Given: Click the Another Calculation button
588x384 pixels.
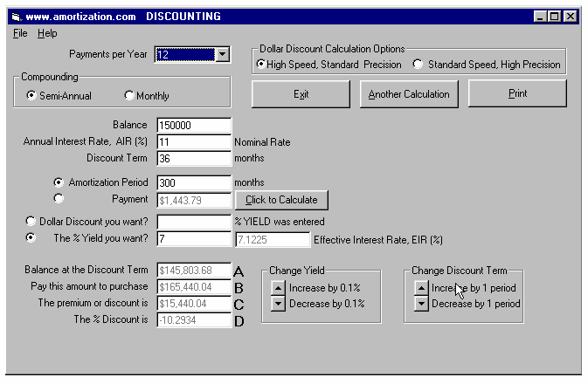Looking at the screenshot, I should [409, 94].
